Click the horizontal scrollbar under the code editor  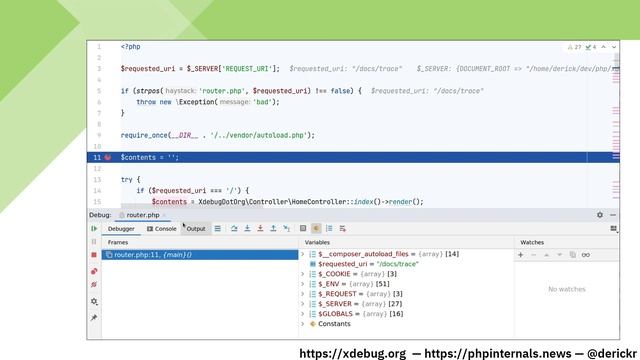192,206
